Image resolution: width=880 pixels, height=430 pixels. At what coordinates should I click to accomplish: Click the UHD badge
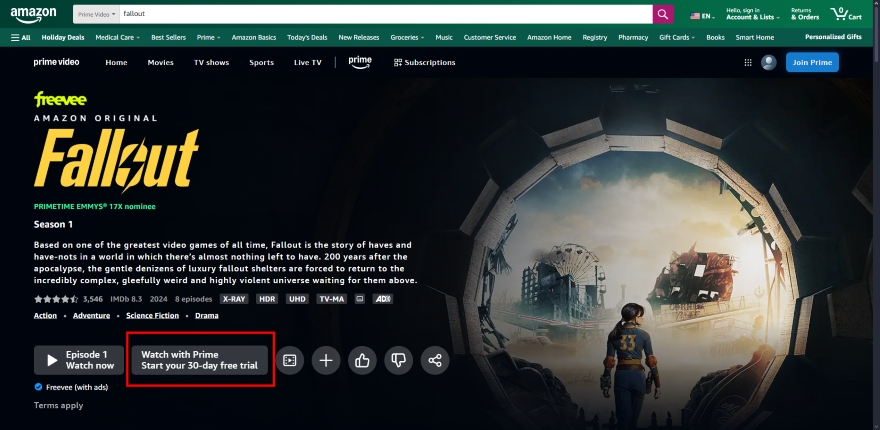point(297,299)
